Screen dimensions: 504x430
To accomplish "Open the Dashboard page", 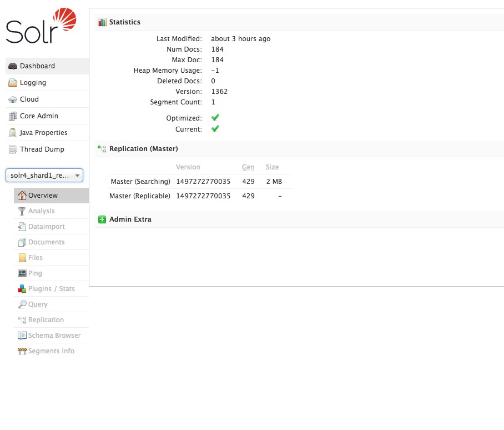I will coord(47,66).
